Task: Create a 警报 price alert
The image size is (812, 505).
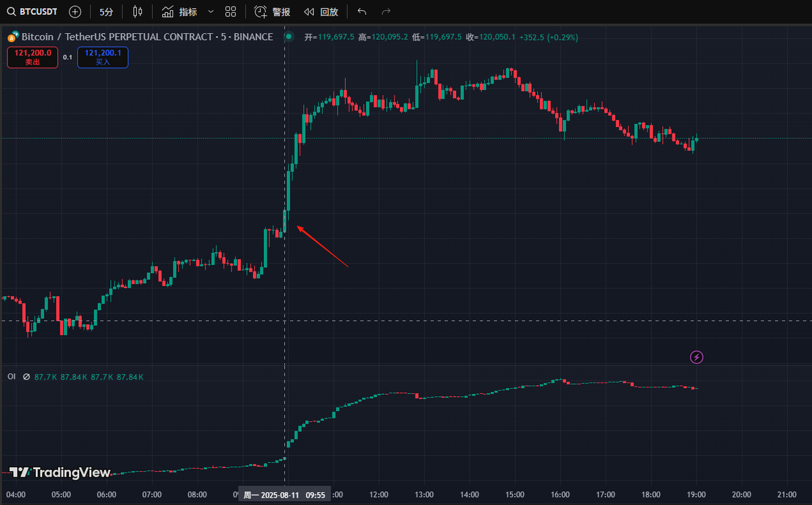Action: coord(273,11)
